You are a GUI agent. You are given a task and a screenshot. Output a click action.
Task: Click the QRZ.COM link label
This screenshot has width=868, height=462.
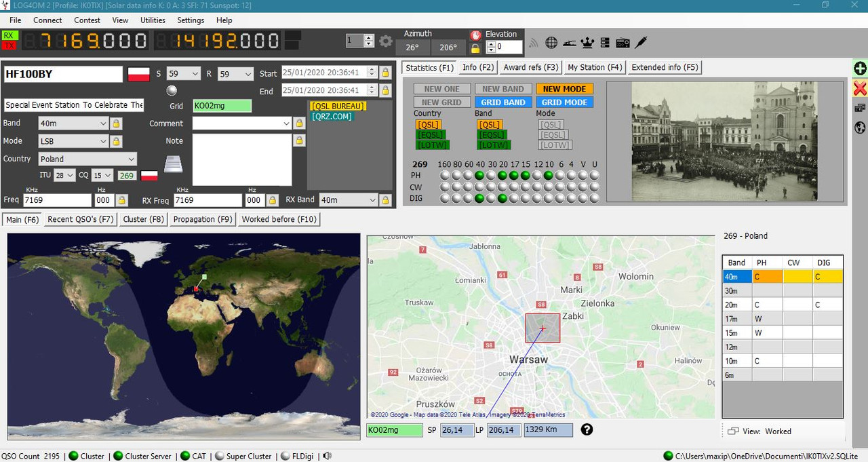point(332,117)
